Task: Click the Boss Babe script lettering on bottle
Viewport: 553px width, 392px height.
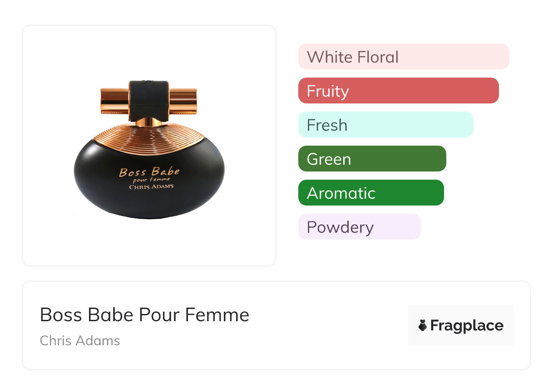Action: click(x=149, y=172)
